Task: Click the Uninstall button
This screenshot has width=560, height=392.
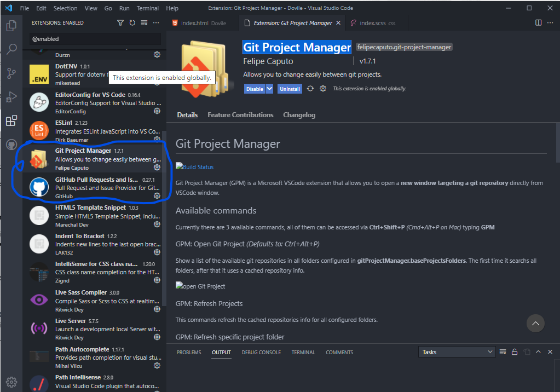Action: tap(290, 89)
